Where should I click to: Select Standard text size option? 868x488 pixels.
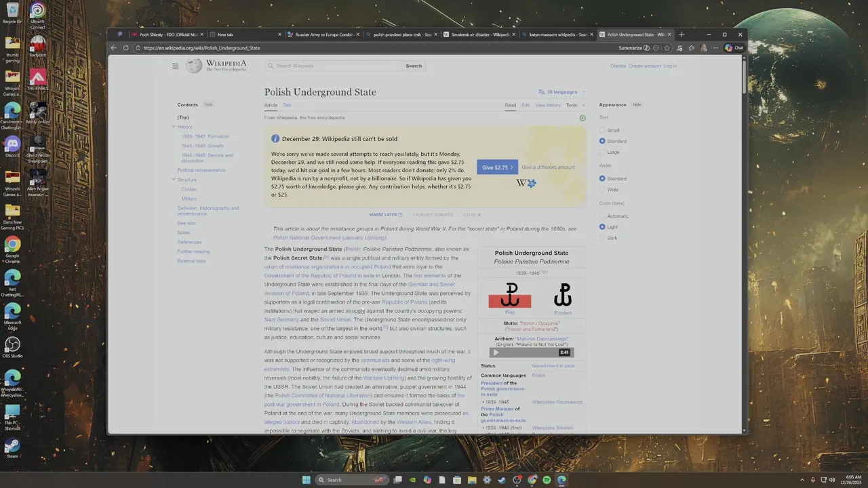(x=602, y=141)
